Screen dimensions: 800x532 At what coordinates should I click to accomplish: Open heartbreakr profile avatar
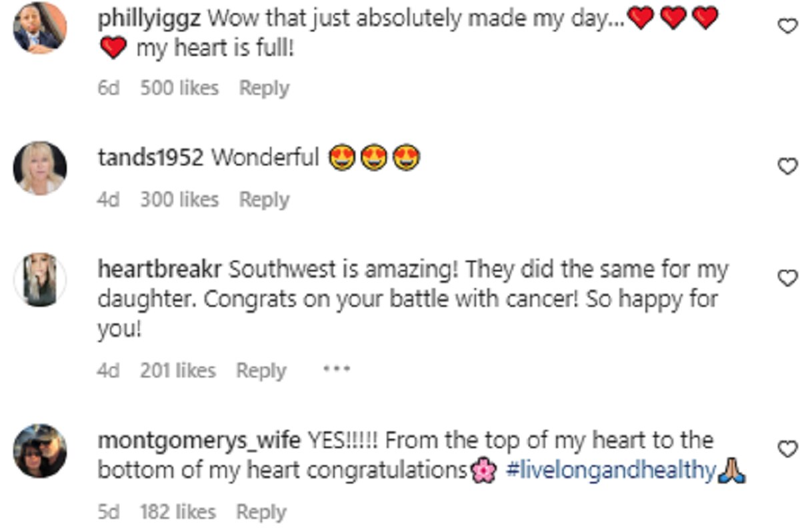click(x=40, y=280)
